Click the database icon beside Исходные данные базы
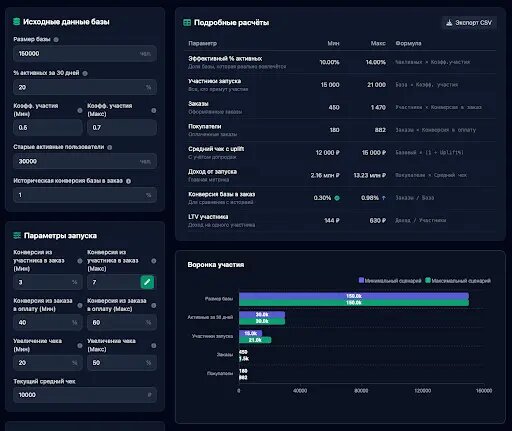This screenshot has height=431, width=512. pyautogui.click(x=16, y=22)
